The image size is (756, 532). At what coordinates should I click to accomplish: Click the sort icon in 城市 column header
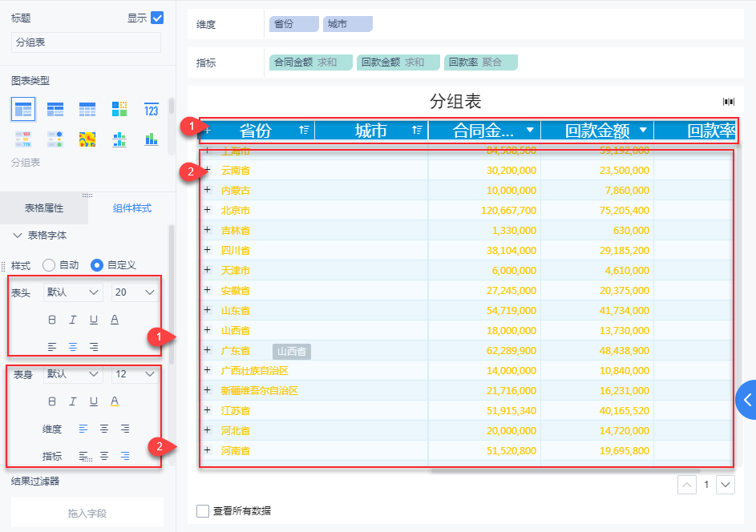(417, 130)
